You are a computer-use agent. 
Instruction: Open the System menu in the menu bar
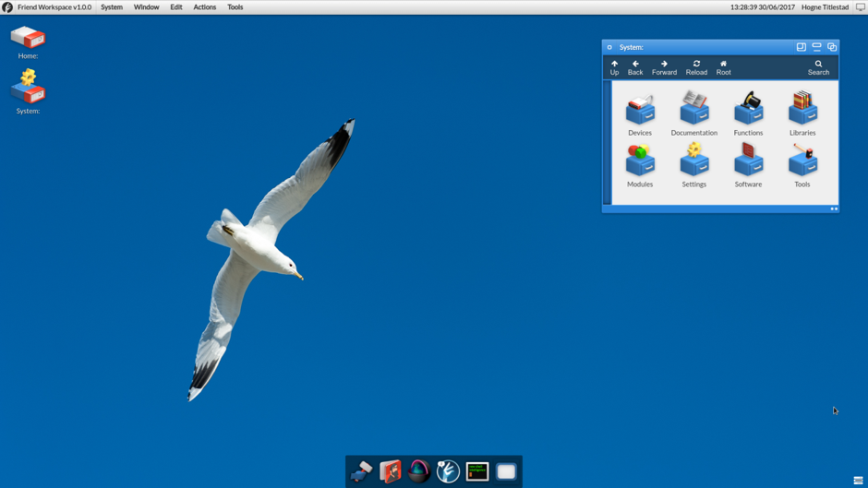[x=112, y=7]
